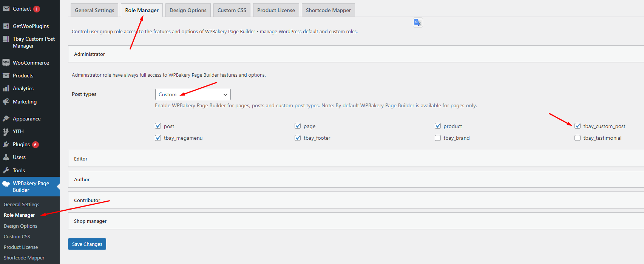The image size is (644, 264).
Task: Click the Tools wrench icon
Action: [x=6, y=170]
